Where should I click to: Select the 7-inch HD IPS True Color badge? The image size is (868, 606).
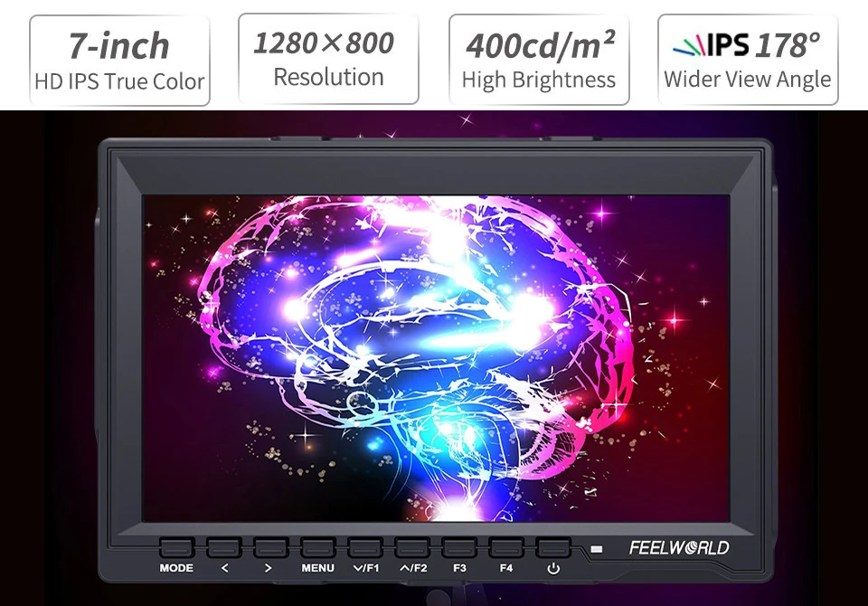click(119, 61)
